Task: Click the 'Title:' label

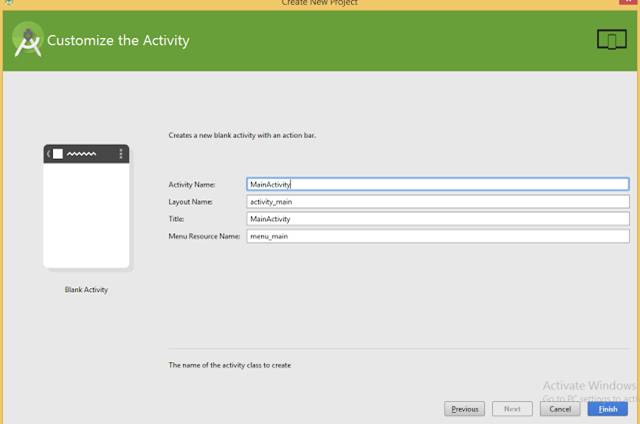Action: coord(176,219)
